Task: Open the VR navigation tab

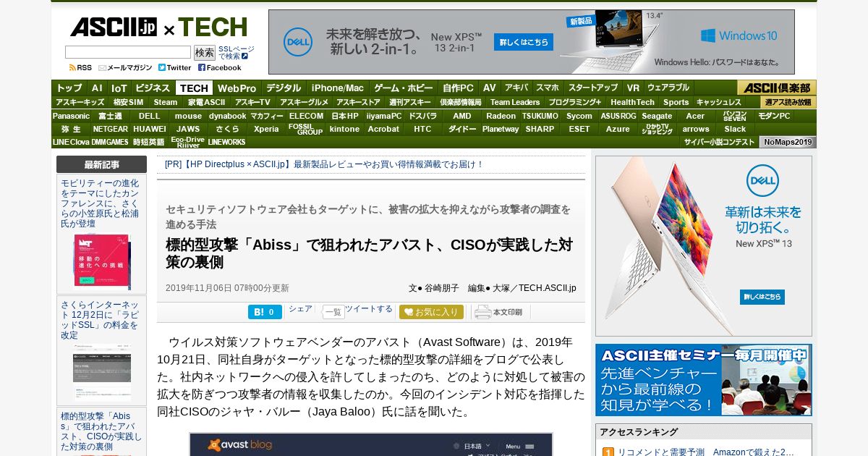Action: (633, 88)
